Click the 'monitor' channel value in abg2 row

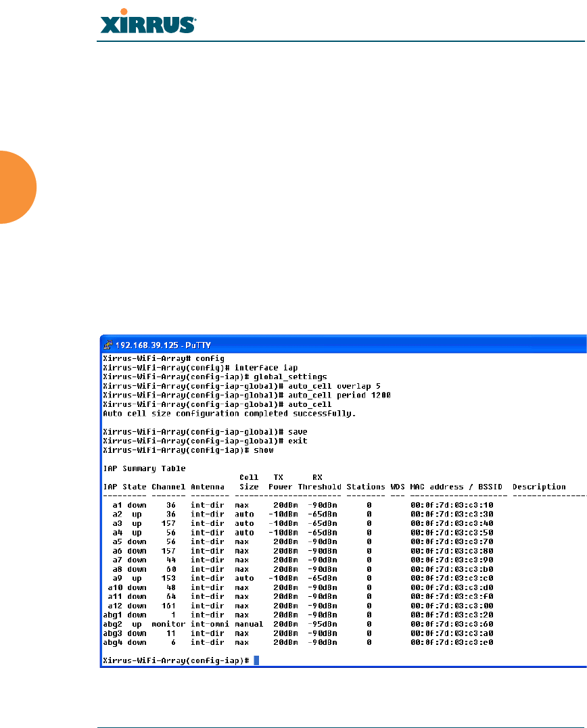[x=168, y=624]
